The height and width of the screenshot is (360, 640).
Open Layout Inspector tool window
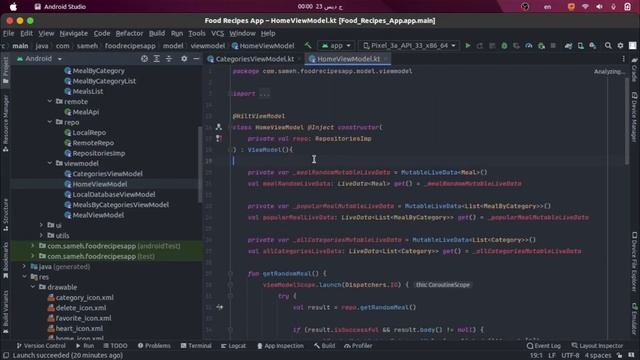click(x=597, y=346)
